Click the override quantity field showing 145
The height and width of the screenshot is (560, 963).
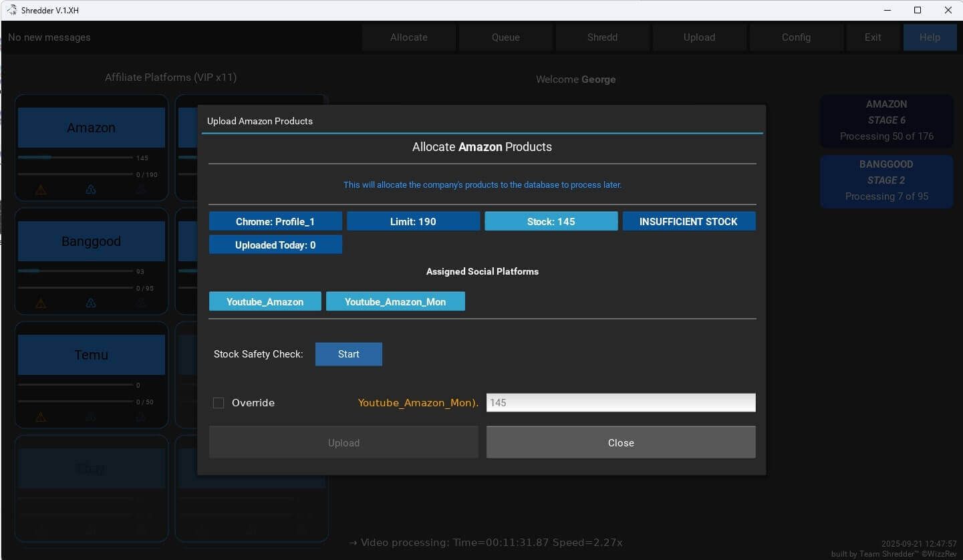(x=620, y=403)
